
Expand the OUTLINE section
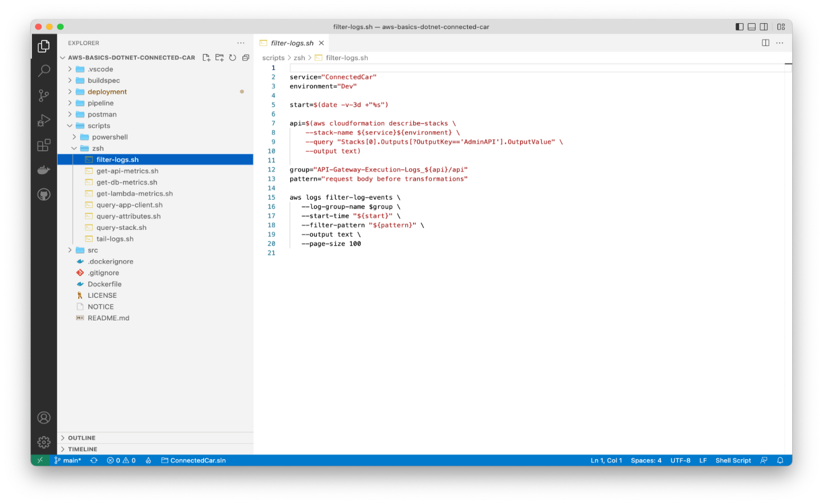tap(82, 438)
